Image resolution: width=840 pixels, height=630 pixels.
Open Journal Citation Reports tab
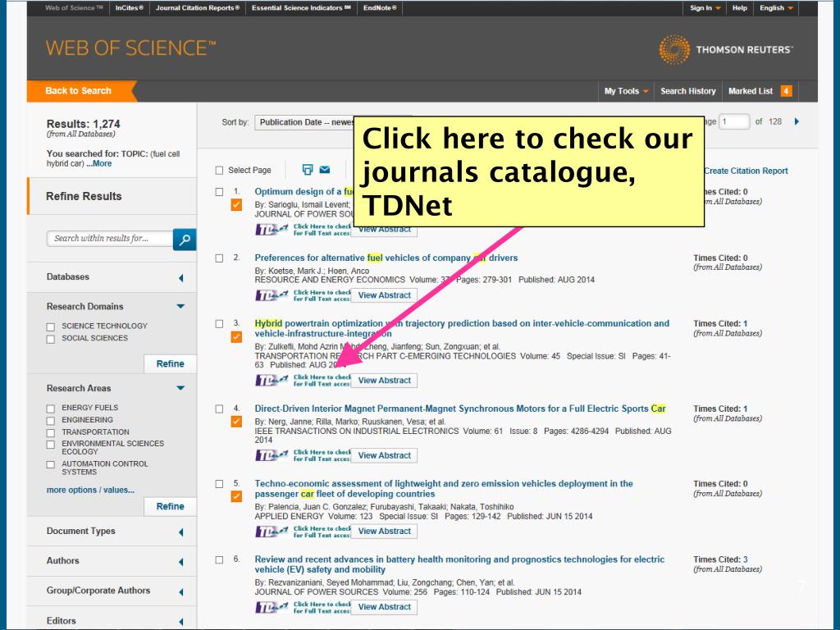pos(197,8)
